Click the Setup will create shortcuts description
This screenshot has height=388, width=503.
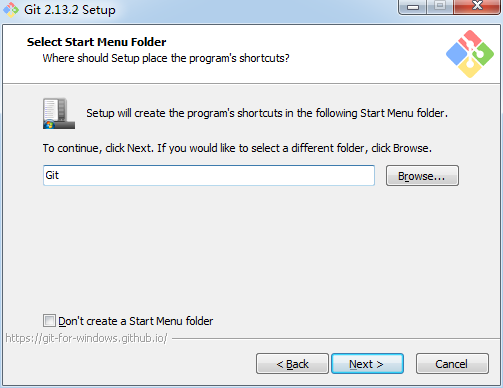pos(267,113)
